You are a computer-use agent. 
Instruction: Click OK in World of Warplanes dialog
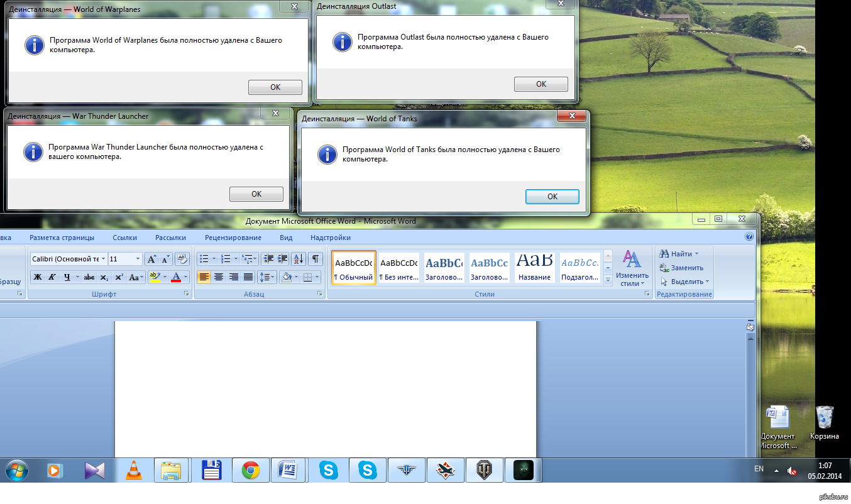coord(275,87)
